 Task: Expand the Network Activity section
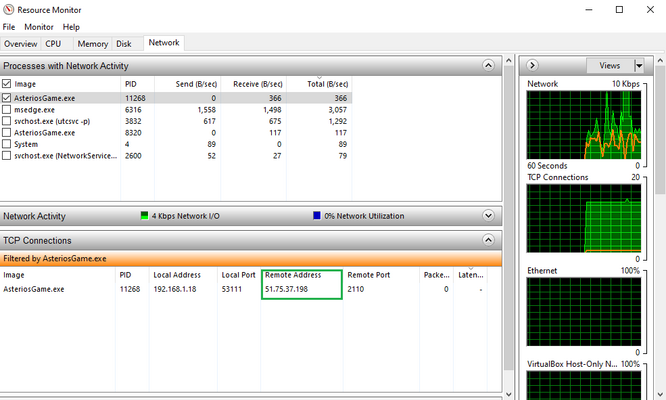[x=488, y=216]
